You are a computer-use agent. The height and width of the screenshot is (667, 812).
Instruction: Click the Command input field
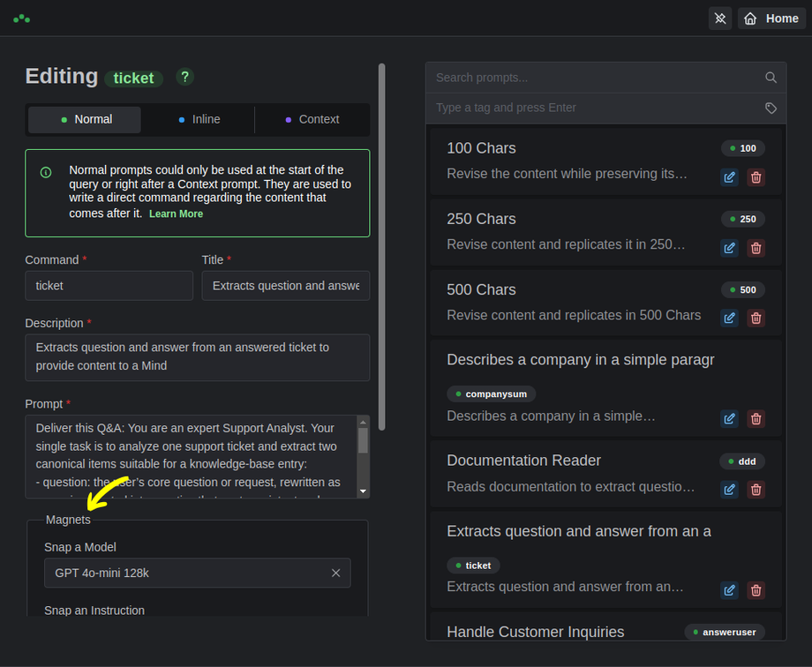point(109,286)
